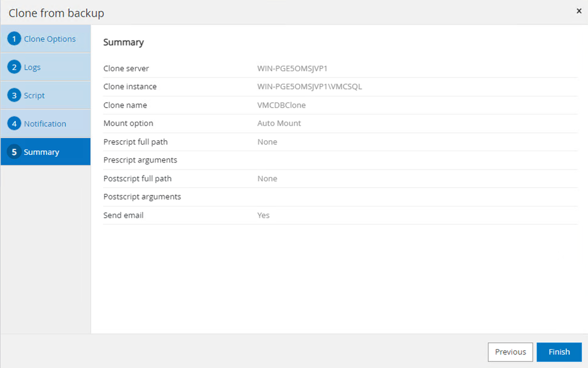Click the Auto Mount option value
The height and width of the screenshot is (368, 588).
(x=279, y=123)
